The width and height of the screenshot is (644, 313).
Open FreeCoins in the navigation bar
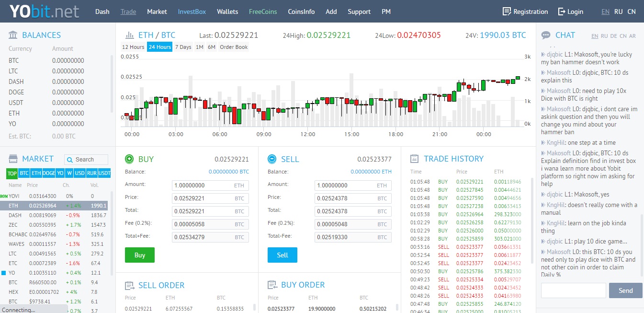tap(263, 12)
